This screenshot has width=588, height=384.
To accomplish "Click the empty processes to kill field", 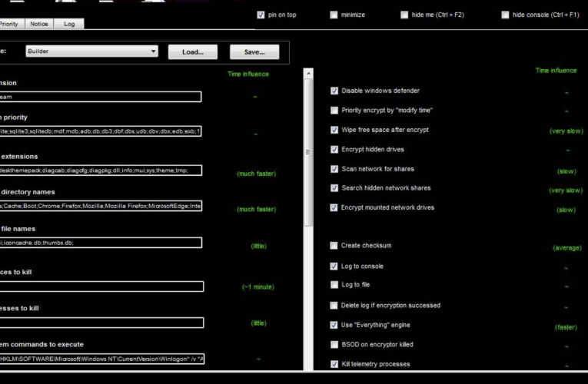I will click(x=101, y=323).
